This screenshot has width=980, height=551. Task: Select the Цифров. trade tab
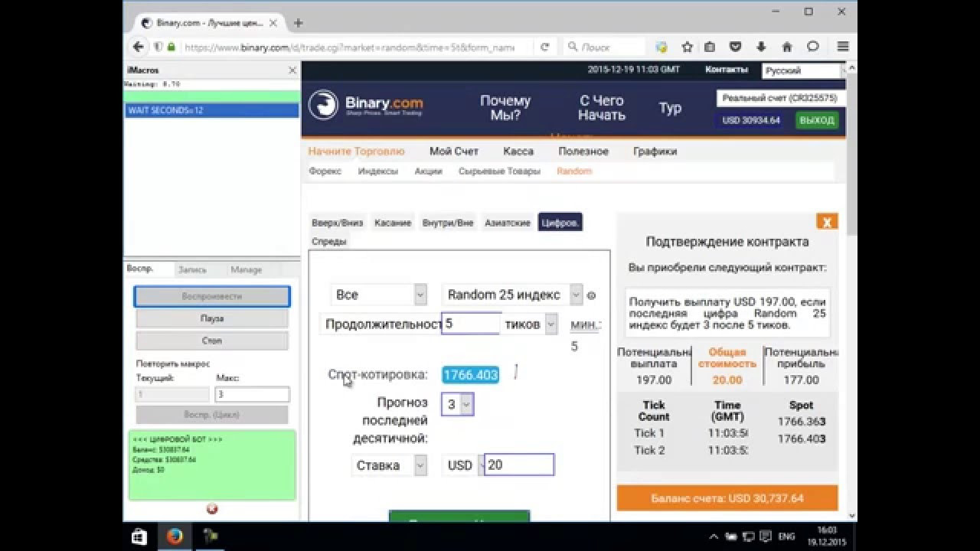(x=560, y=223)
